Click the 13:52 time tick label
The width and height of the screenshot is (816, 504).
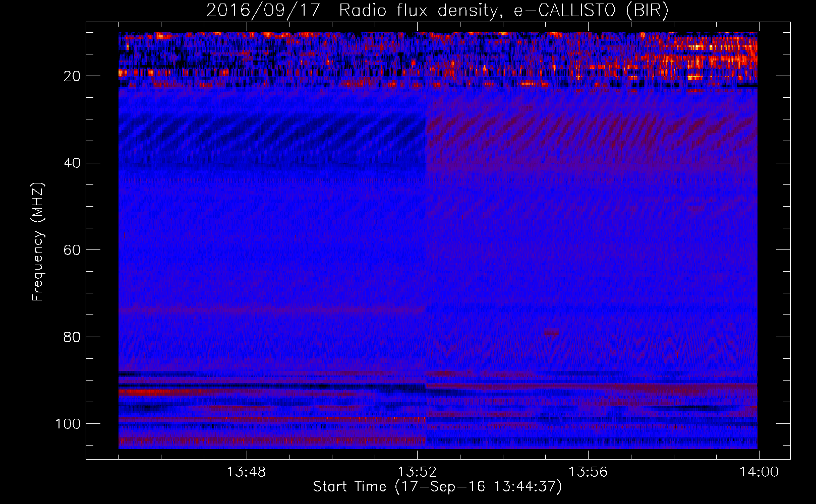417,472
